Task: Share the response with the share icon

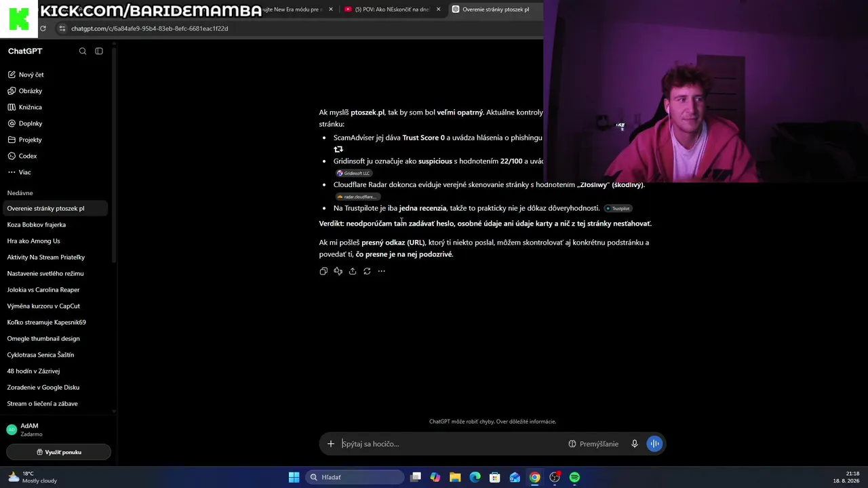Action: (353, 271)
